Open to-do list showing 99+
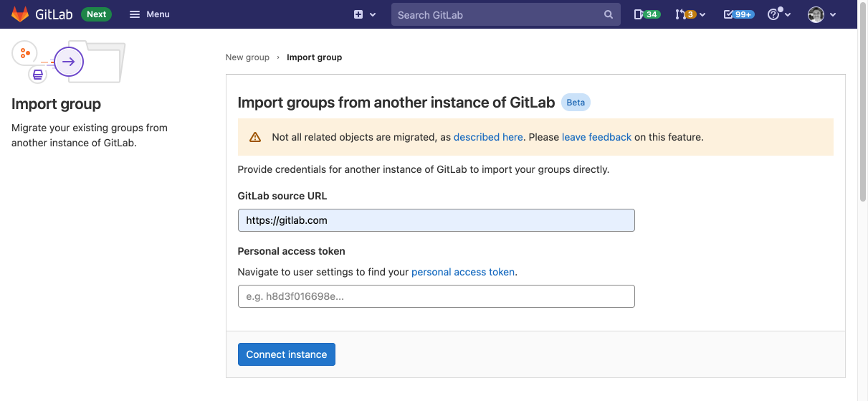 point(738,14)
